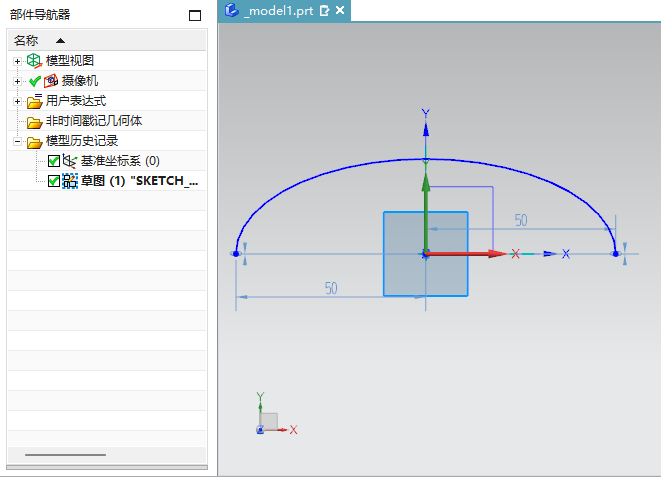This screenshot has height=477, width=661.
Task: Toggle the 草图 (1) SKETCH checkbox
Action: 54,181
